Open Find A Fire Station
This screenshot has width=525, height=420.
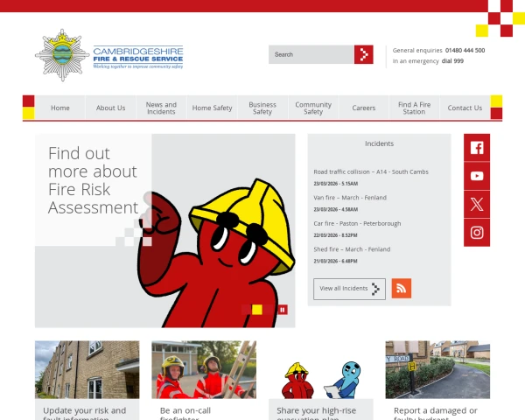click(414, 108)
